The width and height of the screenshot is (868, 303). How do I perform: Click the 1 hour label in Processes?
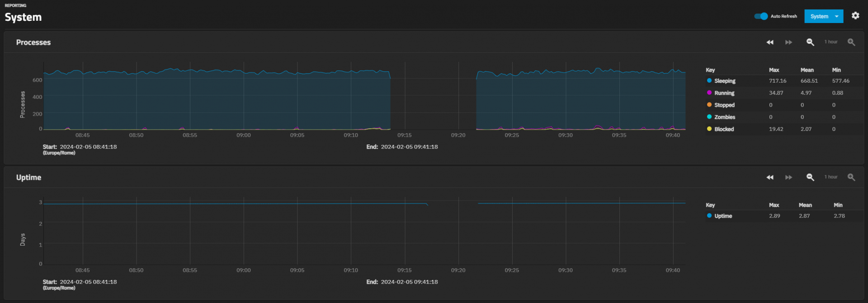pos(831,42)
